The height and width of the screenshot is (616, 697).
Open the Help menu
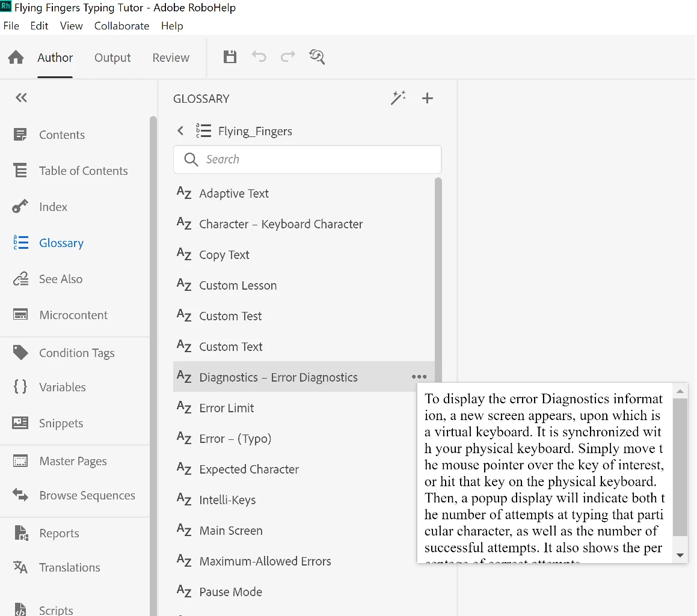pyautogui.click(x=172, y=26)
